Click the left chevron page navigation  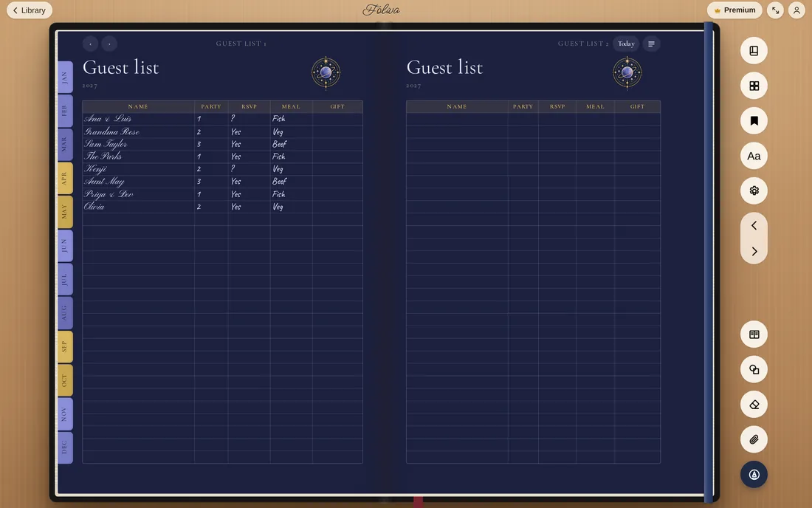[x=754, y=225]
